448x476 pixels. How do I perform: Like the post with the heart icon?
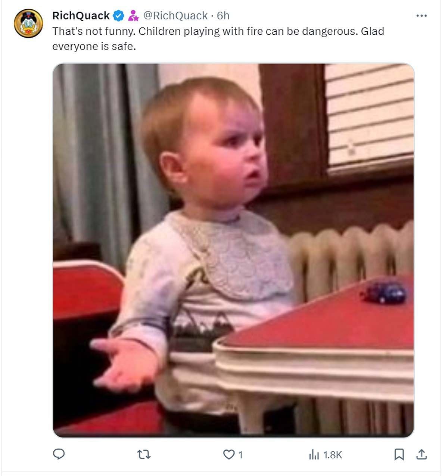tap(228, 454)
